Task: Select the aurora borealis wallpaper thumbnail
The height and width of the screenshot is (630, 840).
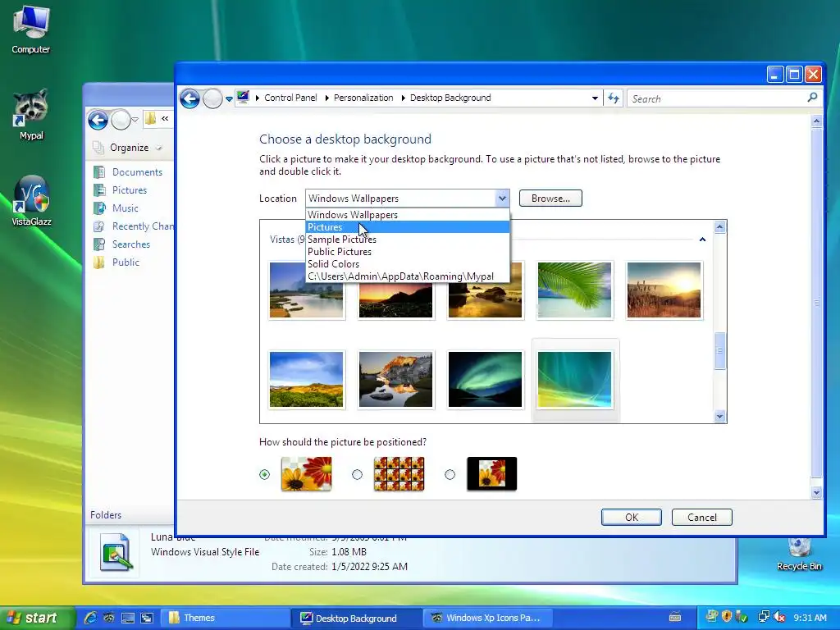Action: tap(485, 379)
